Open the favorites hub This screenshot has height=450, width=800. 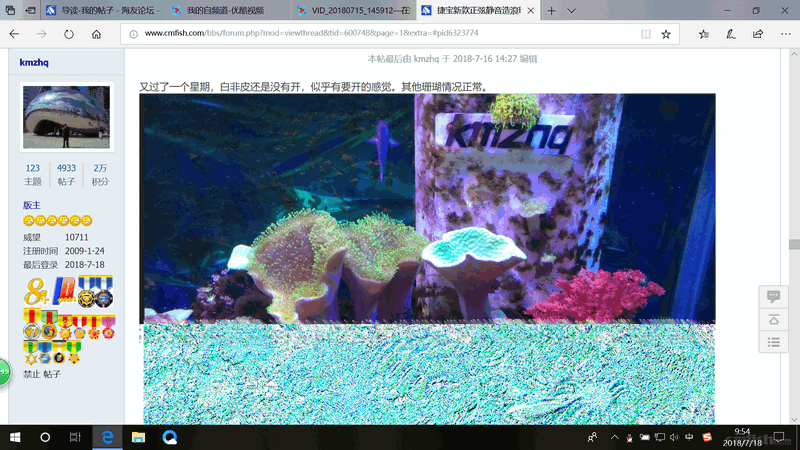704,34
